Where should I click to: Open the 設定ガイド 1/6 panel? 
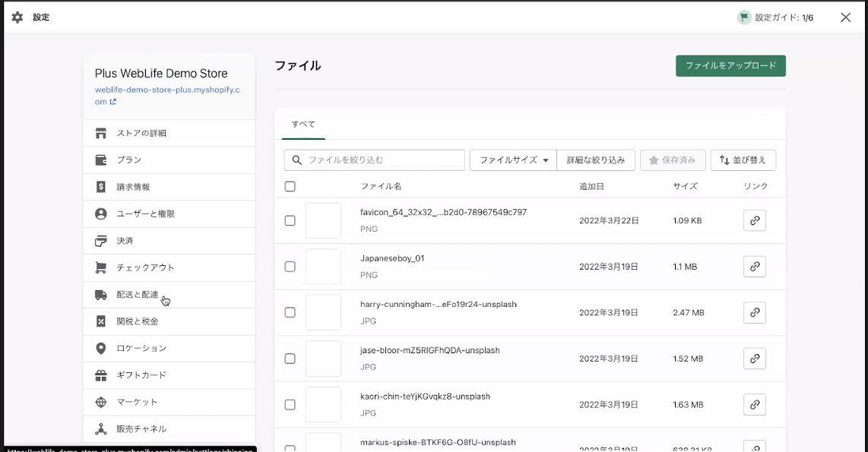(x=777, y=17)
